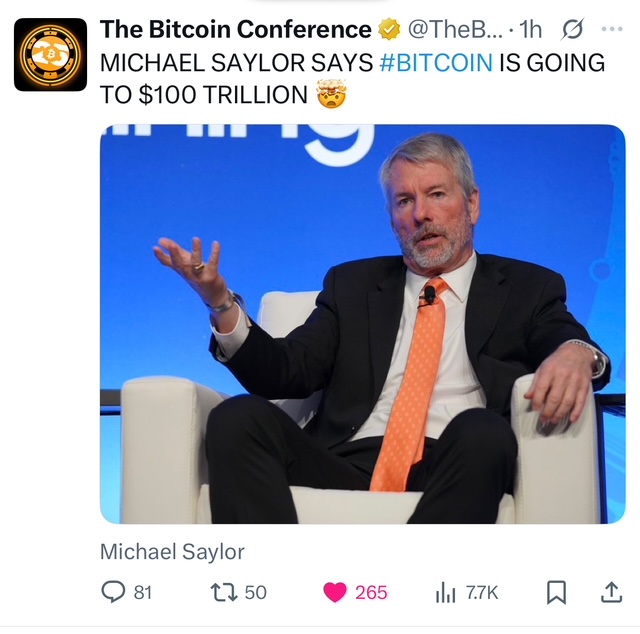640x634 pixels.
Task: Open the Grok slashed-circle icon
Action: [x=573, y=29]
